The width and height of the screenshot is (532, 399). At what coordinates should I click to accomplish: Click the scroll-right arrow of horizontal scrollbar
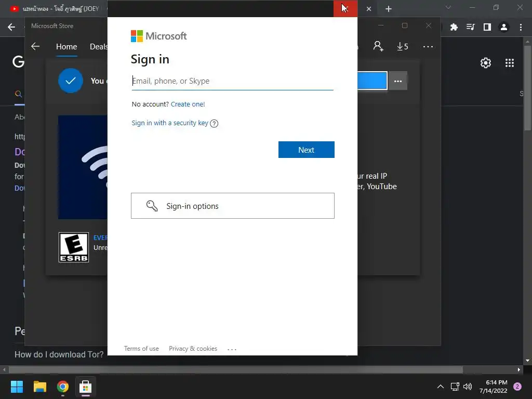click(x=519, y=369)
